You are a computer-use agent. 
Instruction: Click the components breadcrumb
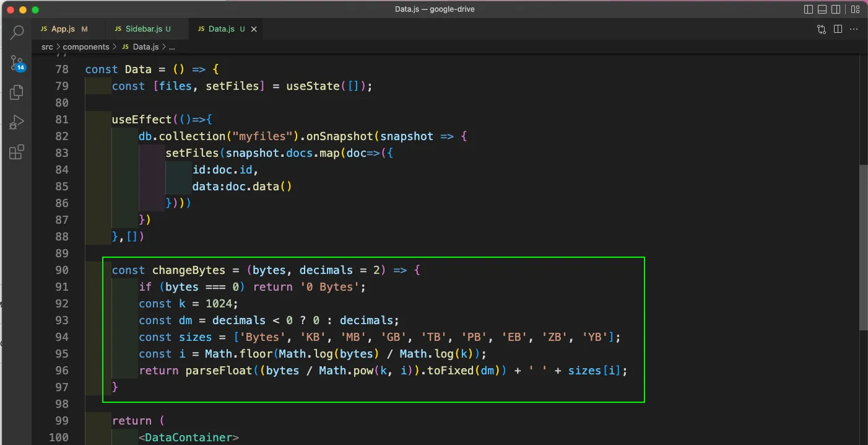click(86, 46)
